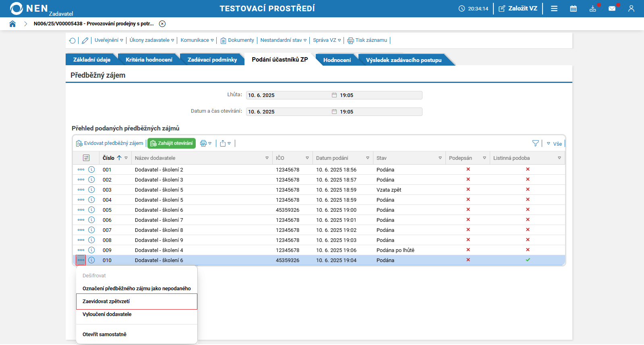Click Evidovat předběžný zájem
The height and width of the screenshot is (345, 644).
110,143
